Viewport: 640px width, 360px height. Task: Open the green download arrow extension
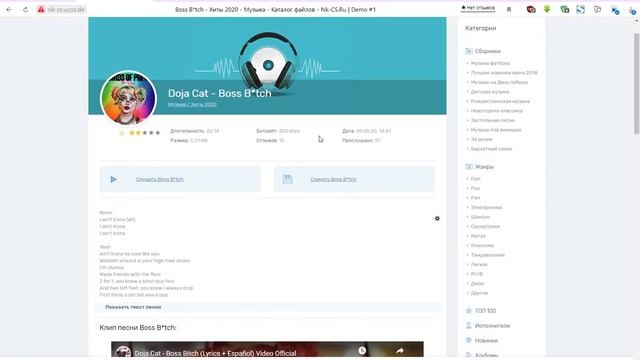pos(547,9)
